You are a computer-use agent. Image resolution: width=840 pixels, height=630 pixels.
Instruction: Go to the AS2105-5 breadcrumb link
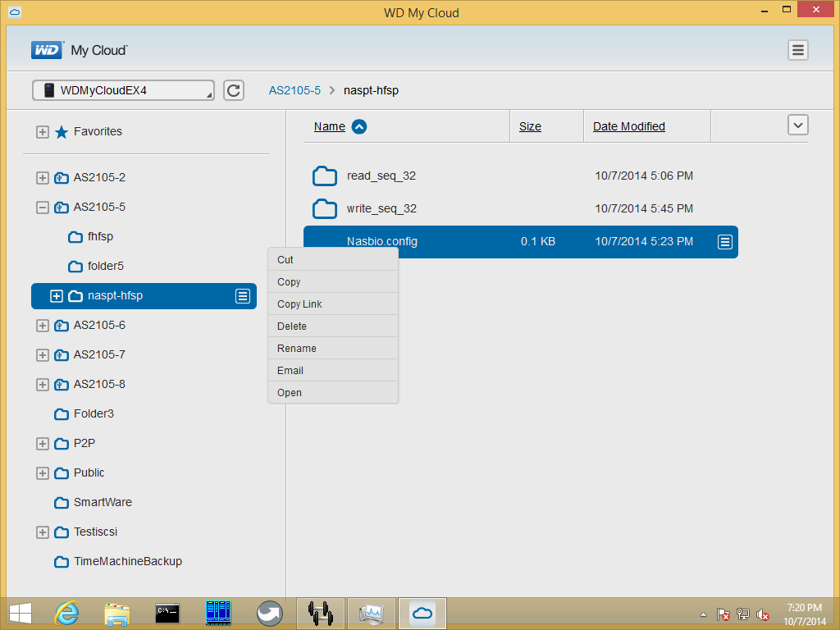[294, 90]
